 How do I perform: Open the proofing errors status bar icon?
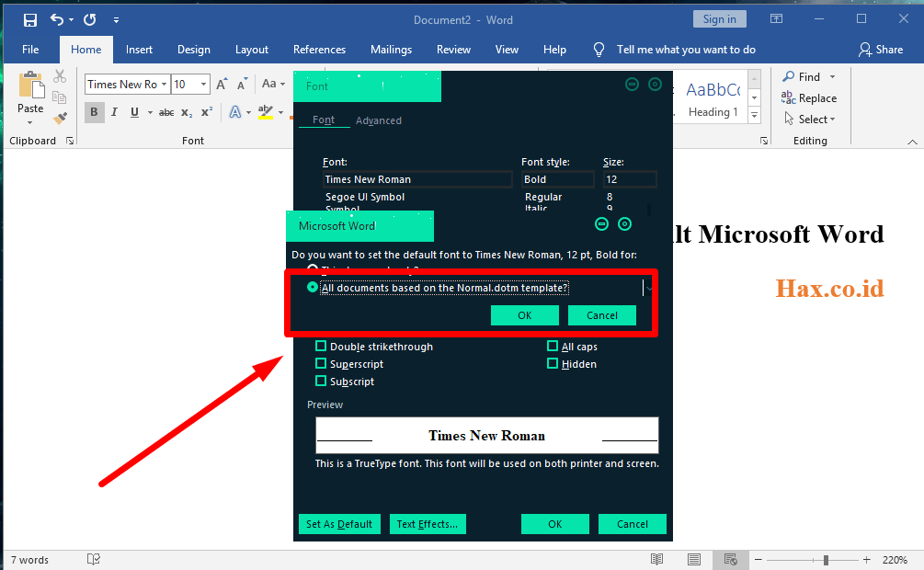[x=93, y=559]
